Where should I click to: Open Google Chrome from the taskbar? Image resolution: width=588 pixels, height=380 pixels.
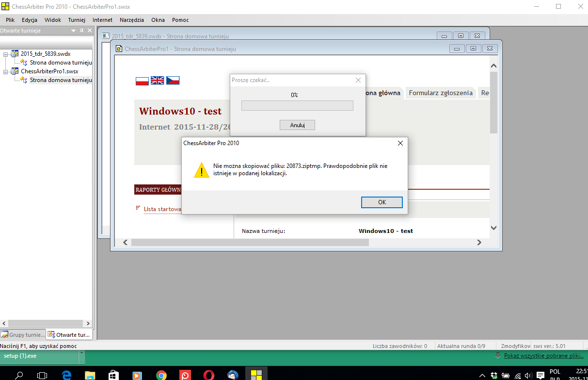click(x=161, y=374)
